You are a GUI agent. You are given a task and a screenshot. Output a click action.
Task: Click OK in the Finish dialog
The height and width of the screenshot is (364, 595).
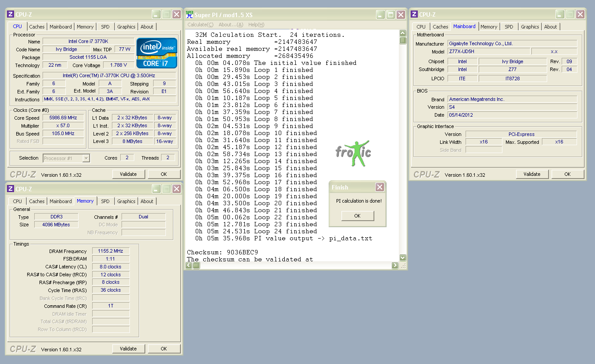pyautogui.click(x=358, y=216)
